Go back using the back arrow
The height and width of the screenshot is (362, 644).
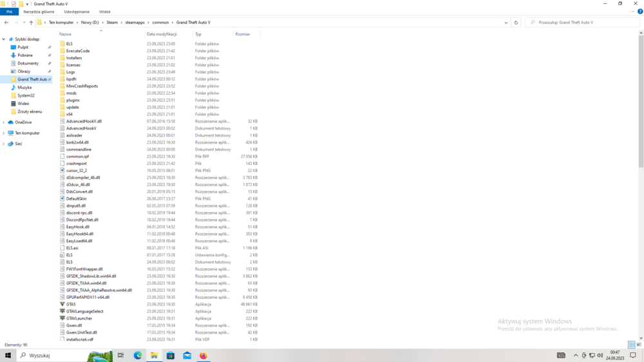(6, 23)
